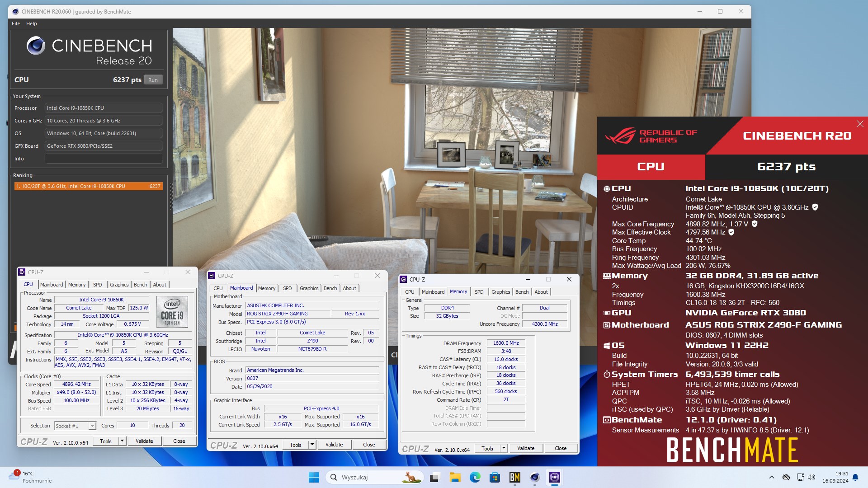
Task: Click the taskbar clock showing 19:31
Action: (835, 477)
